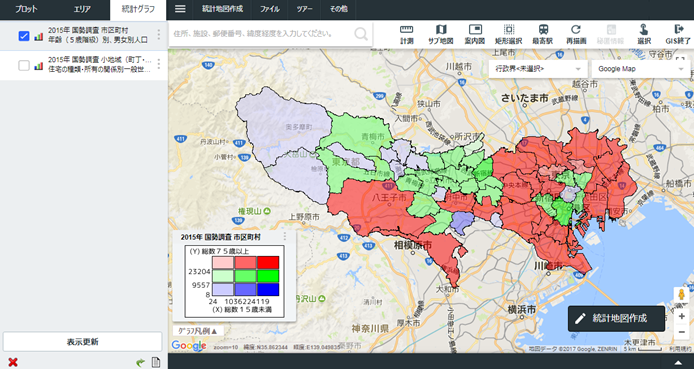Click the legend title 2015年 国勢調査 市区町村

tap(220, 237)
